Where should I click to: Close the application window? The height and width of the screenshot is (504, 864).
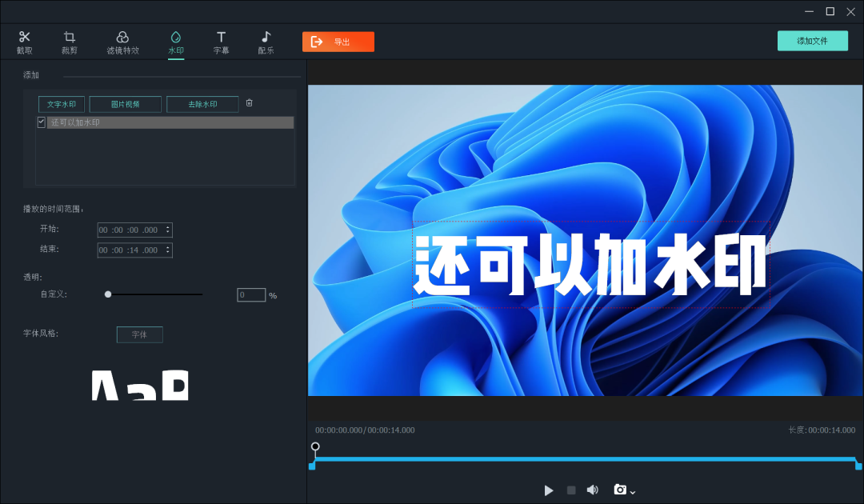click(x=850, y=11)
